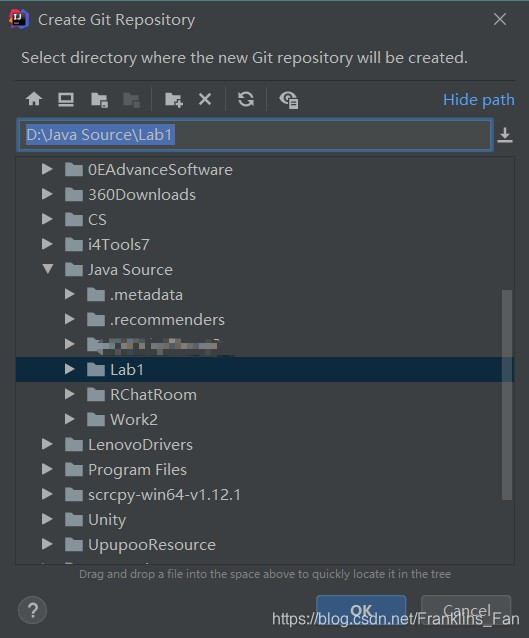Select the 0EAdvanceSoftware folder name
Image resolution: width=529 pixels, height=638 pixels.
pyautogui.click(x=160, y=170)
